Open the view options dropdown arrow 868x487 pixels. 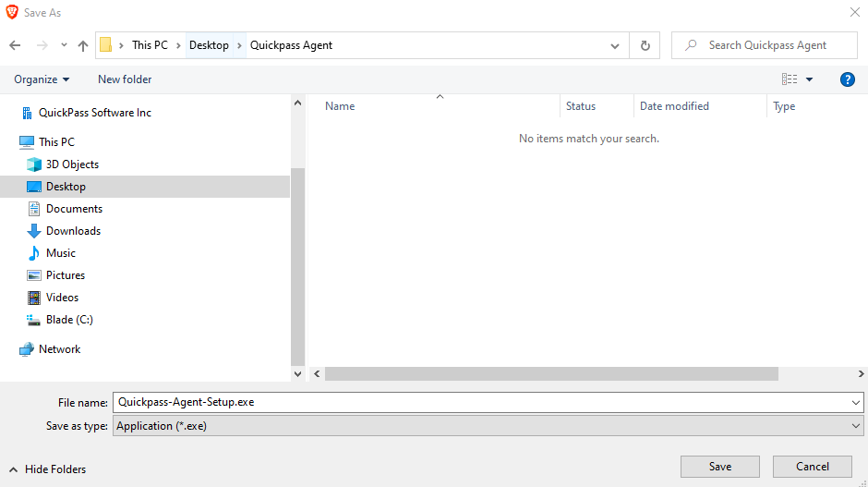click(x=810, y=79)
